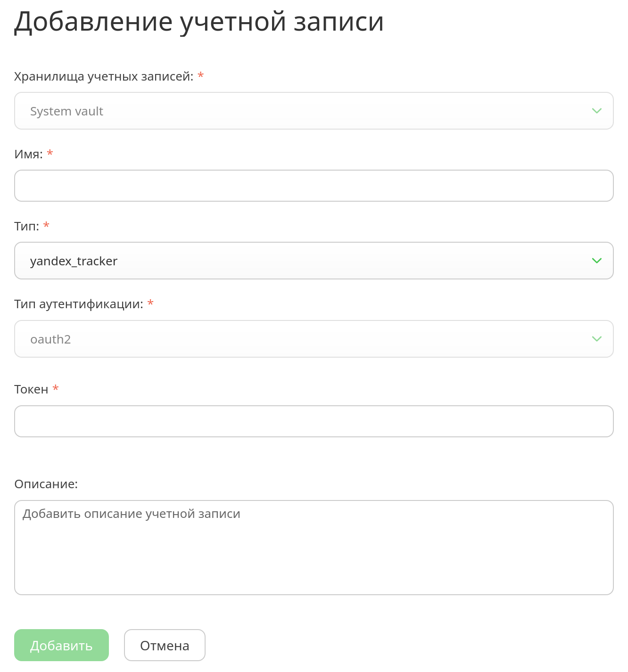Image resolution: width=628 pixels, height=672 pixels.
Task: Click the green chevron beside yandex_tracker
Action: 596,261
